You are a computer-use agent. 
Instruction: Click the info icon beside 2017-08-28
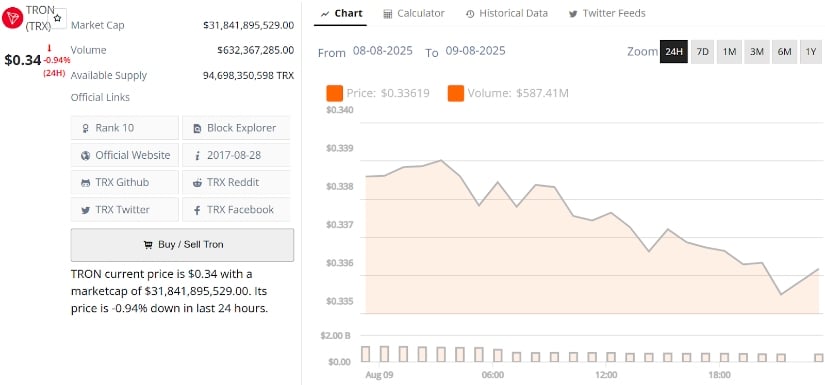click(197, 156)
